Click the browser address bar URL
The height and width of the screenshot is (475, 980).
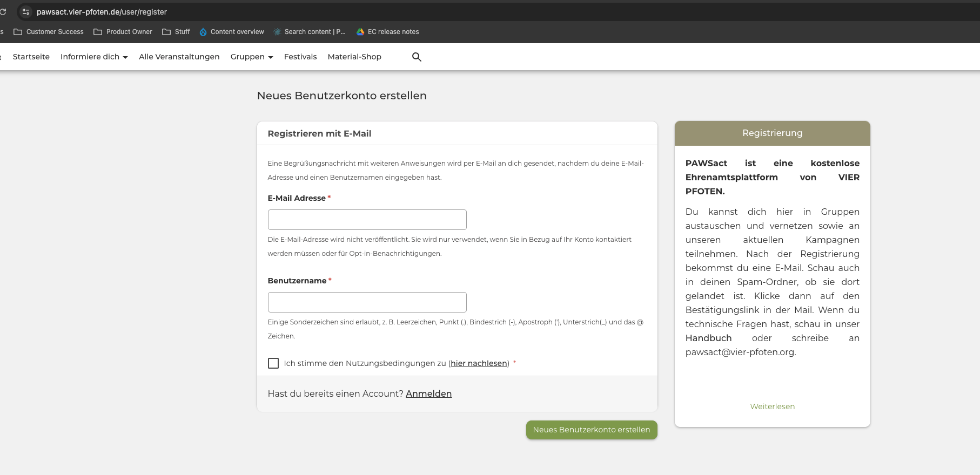pos(102,12)
